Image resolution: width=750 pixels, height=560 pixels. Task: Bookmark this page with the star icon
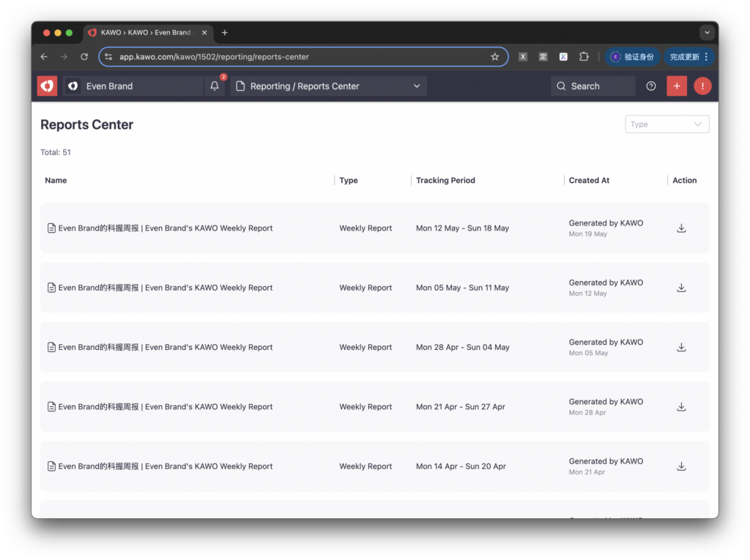tap(495, 56)
